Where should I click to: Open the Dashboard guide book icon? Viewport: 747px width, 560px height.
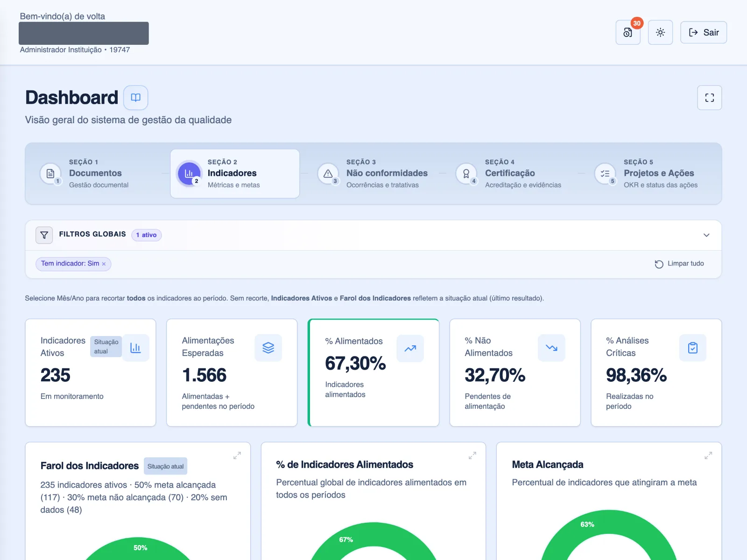[136, 98]
